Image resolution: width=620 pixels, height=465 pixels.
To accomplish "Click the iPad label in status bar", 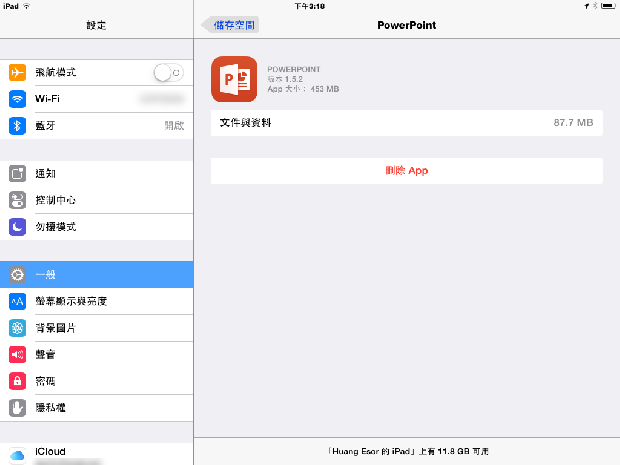I will (11, 6).
